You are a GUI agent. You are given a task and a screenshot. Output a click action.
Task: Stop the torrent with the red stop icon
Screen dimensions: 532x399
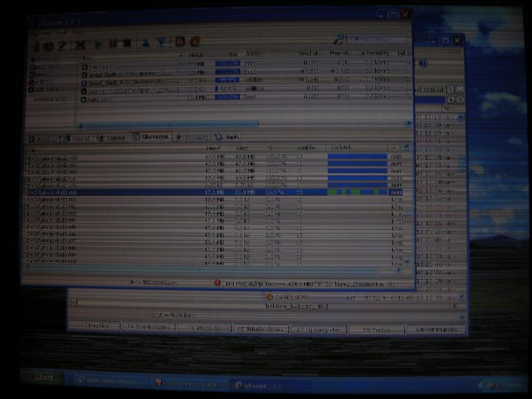click(127, 44)
